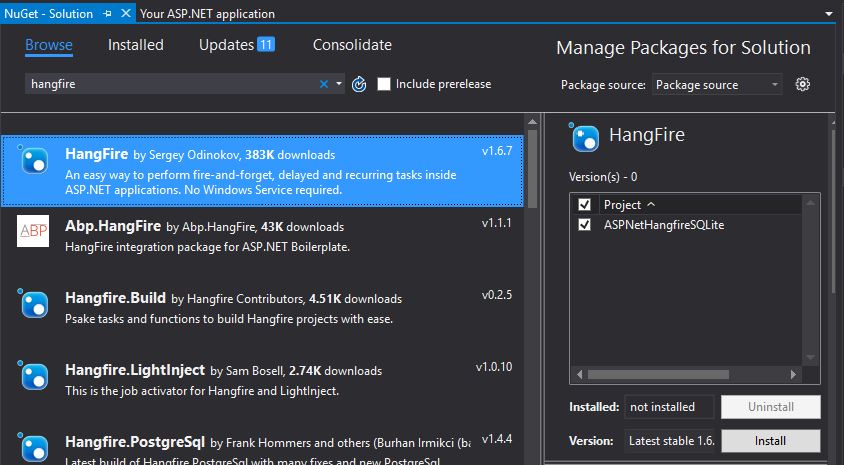Click project list scroll up arrow
The image size is (844, 465).
click(811, 202)
